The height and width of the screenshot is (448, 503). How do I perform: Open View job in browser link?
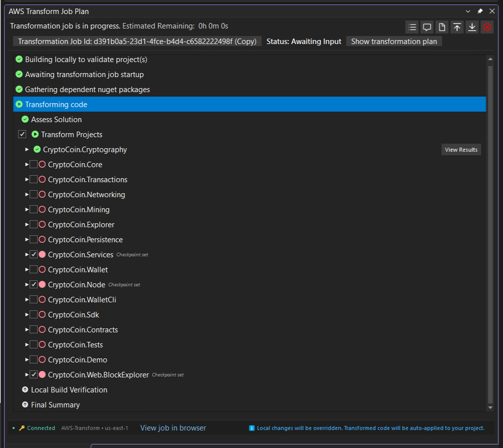pyautogui.click(x=173, y=428)
